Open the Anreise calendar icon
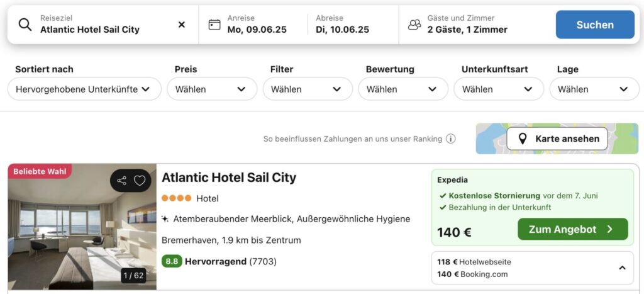Viewport: 644px width, 294px height. coord(214,25)
